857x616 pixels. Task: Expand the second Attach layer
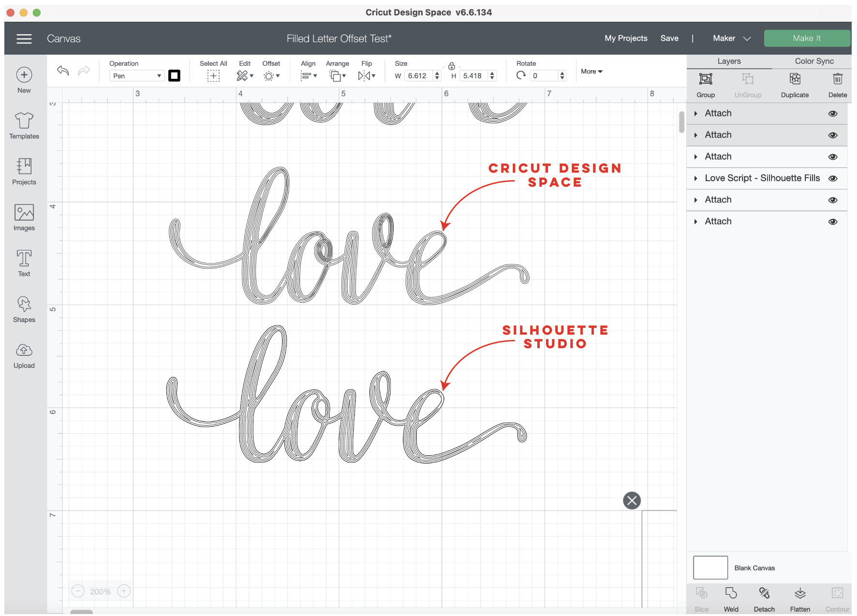point(695,135)
